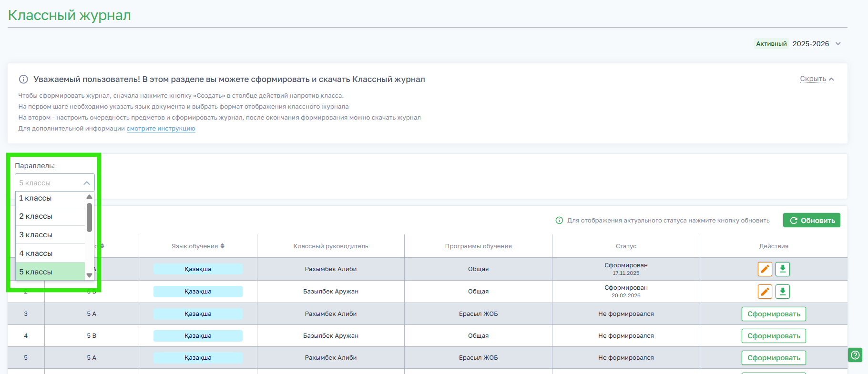Open the смотрите инструкцию link
The width and height of the screenshot is (868, 374).
tap(161, 129)
